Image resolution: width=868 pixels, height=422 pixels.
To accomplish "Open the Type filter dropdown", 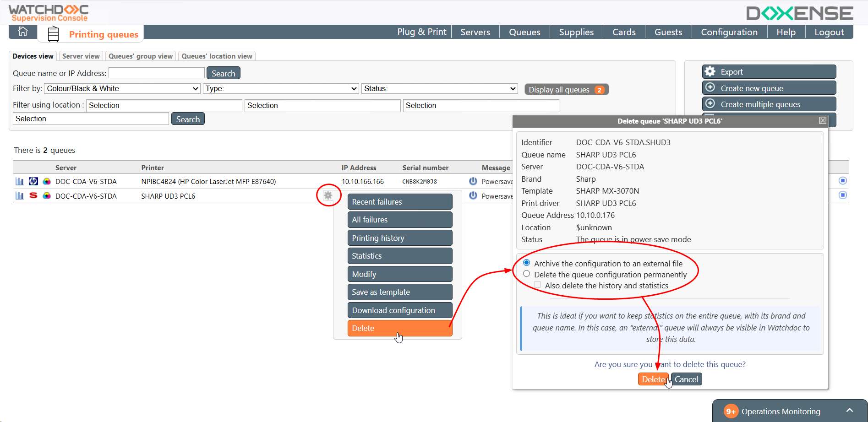I will point(281,88).
